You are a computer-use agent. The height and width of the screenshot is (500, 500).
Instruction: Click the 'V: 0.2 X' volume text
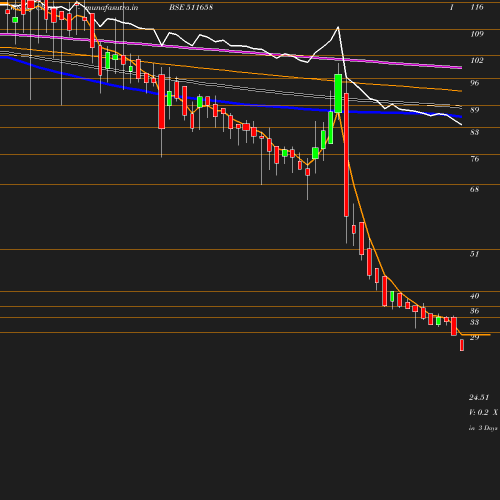[483, 412]
